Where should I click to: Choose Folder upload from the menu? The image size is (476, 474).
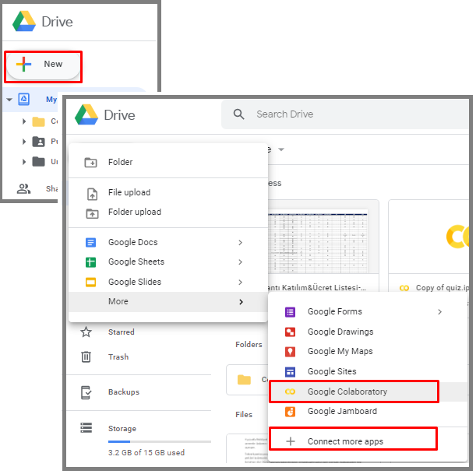pos(168,212)
